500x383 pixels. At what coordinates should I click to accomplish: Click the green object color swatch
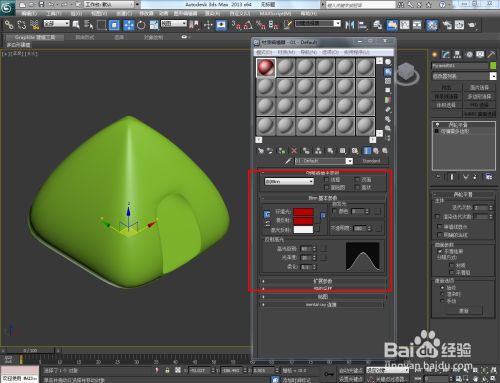point(493,66)
